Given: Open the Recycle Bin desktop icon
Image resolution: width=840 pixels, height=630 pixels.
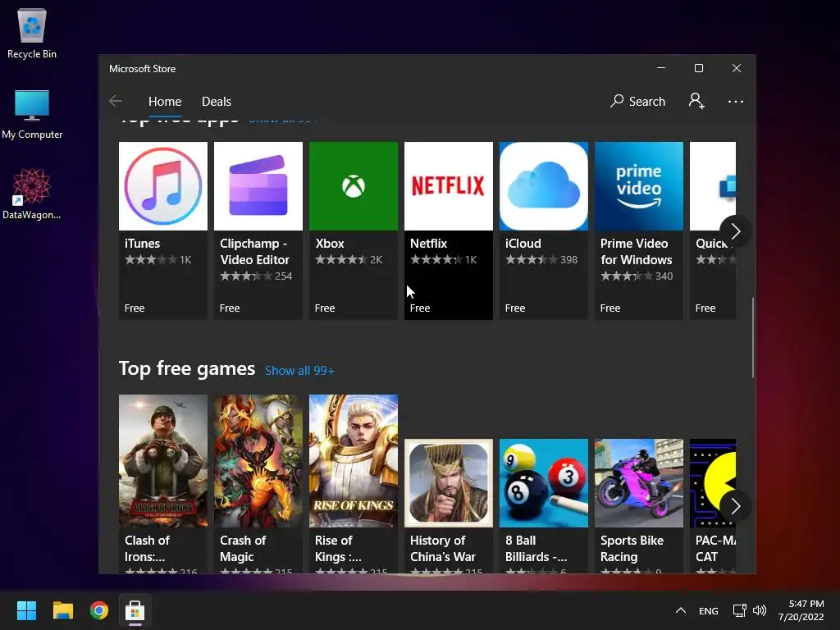Looking at the screenshot, I should [32, 34].
